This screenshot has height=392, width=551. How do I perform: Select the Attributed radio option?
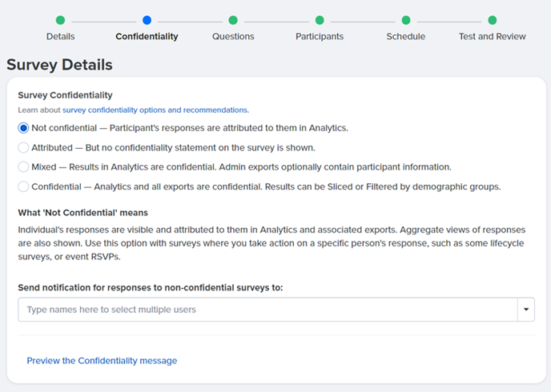point(23,148)
